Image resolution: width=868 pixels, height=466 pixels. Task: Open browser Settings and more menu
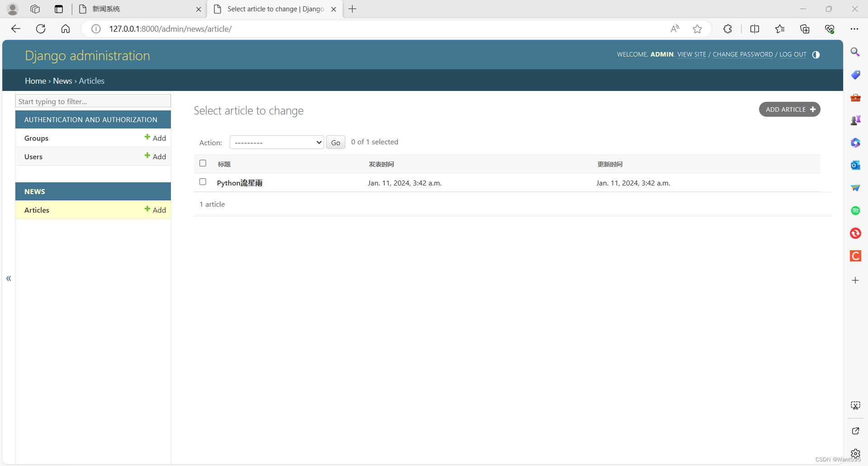point(854,29)
